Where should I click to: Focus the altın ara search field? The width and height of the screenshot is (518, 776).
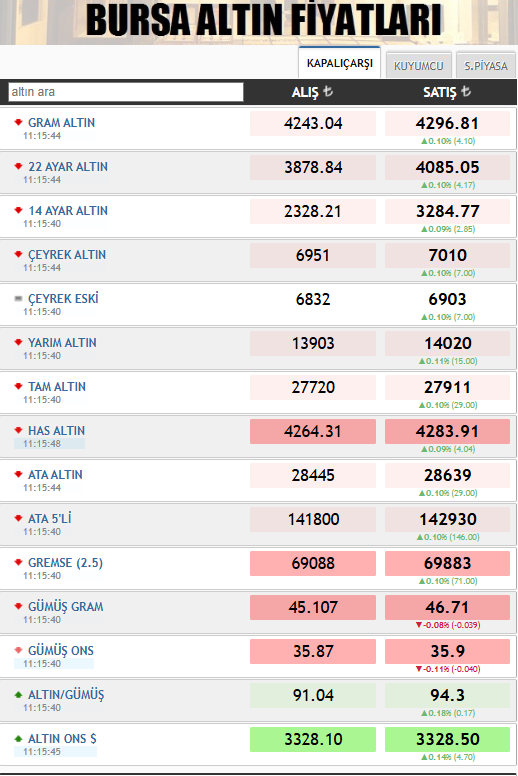coord(126,92)
